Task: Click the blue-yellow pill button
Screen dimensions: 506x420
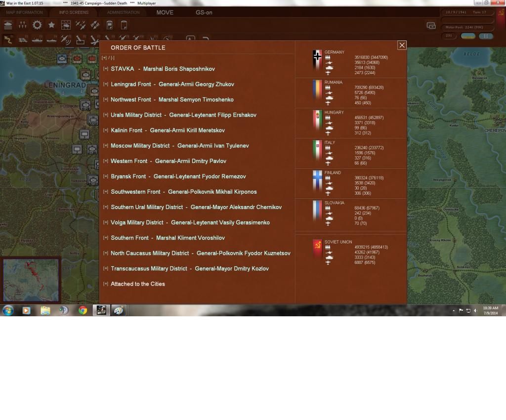Action: (x=468, y=36)
